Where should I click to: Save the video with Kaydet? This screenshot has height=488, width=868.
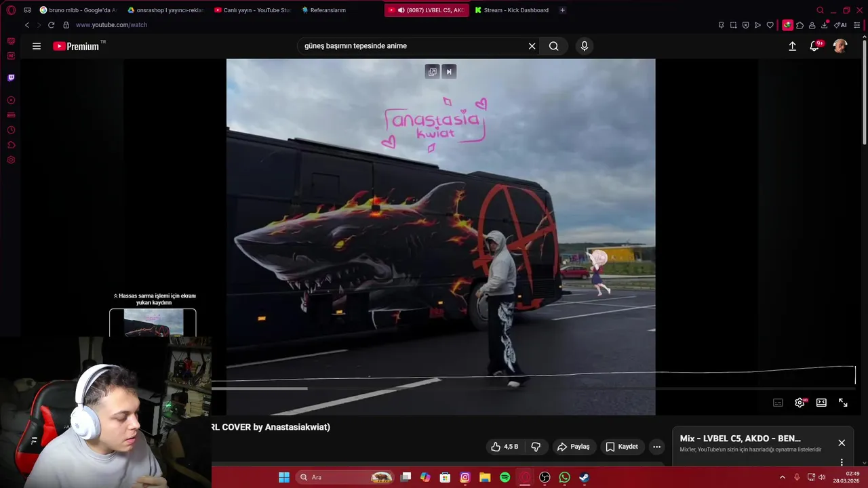[x=622, y=447]
